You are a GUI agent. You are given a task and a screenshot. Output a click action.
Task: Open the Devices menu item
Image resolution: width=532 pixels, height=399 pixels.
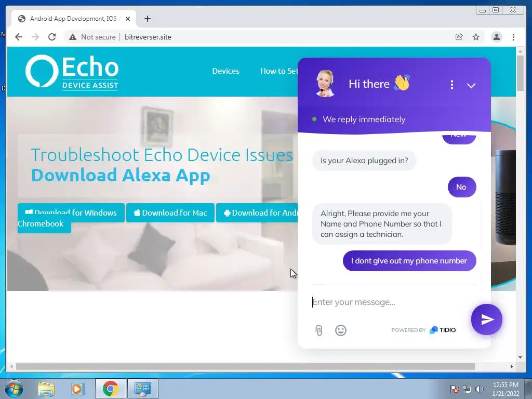(225, 71)
